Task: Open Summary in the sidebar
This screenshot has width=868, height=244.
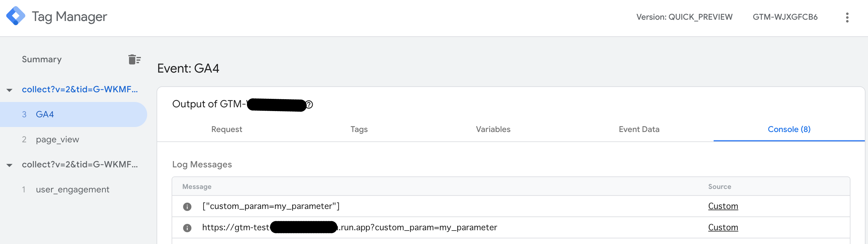Action: 42,59
